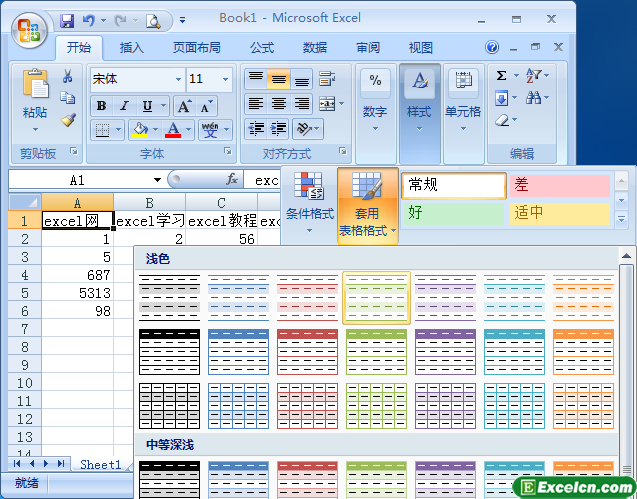Toggle top vertical alignment
This screenshot has width=637, height=499.
point(256,79)
